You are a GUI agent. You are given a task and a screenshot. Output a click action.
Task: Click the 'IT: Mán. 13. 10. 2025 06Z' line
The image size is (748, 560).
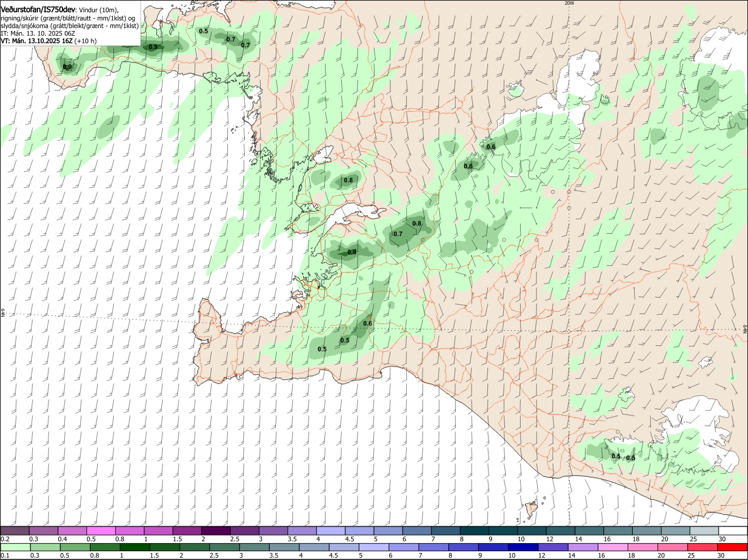(x=38, y=33)
